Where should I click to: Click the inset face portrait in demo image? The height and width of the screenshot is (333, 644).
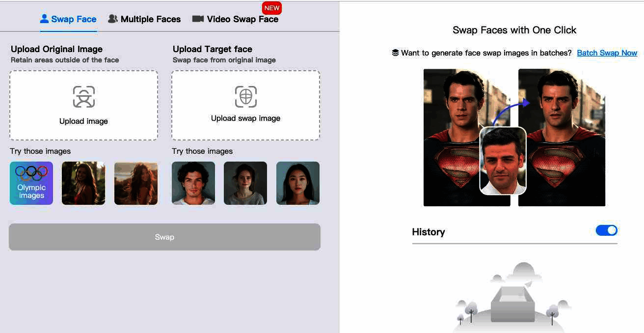tap(503, 161)
